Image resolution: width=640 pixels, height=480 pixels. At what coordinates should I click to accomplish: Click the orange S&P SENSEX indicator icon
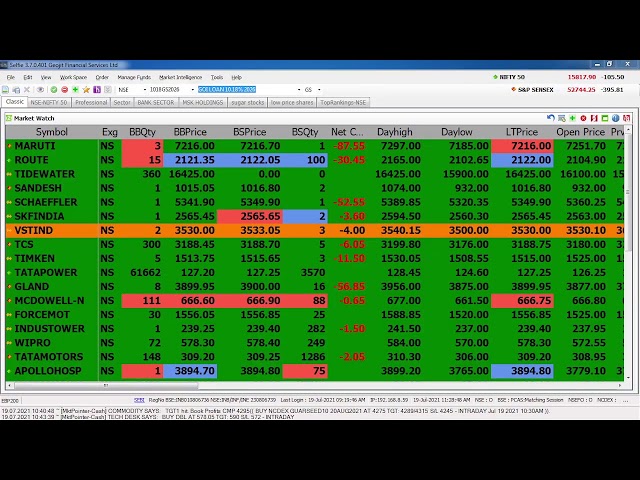(514, 89)
